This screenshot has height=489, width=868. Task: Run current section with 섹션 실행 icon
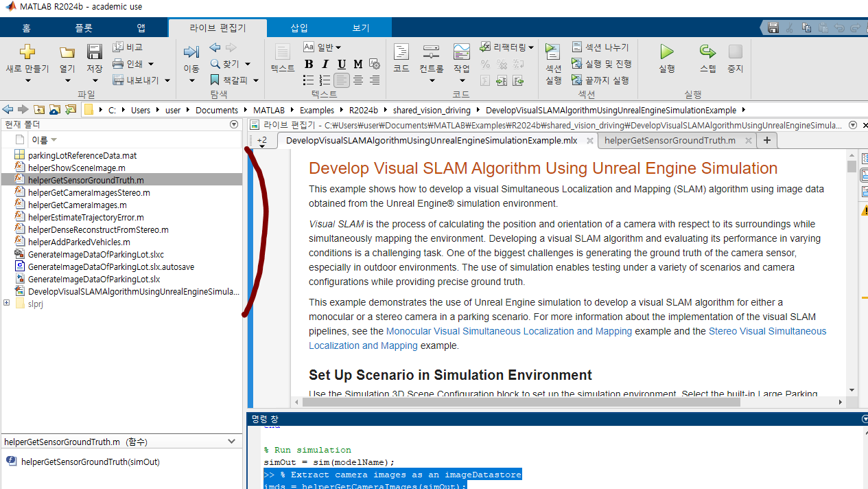point(553,52)
